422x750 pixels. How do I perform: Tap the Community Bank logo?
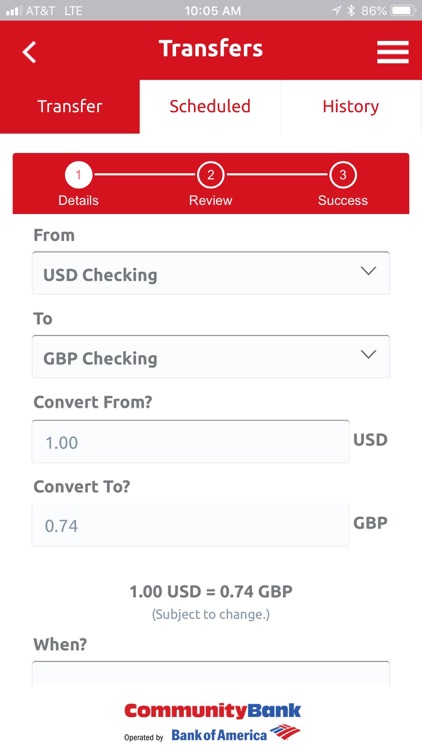(212, 710)
